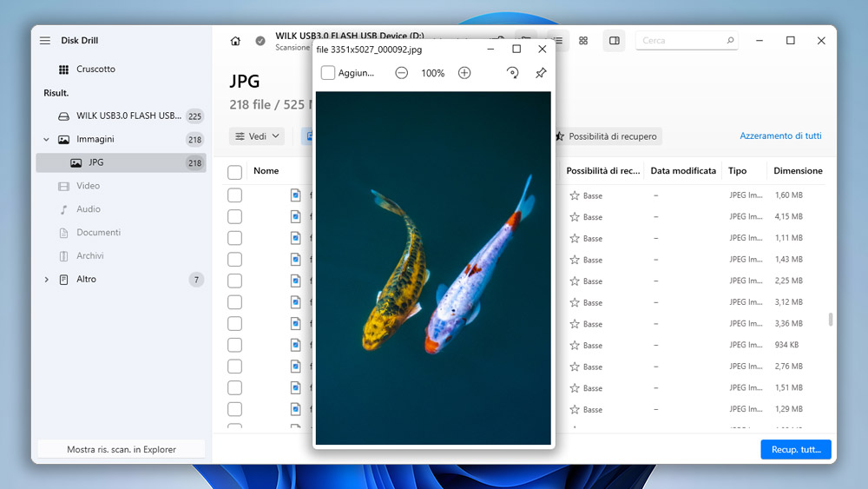The height and width of the screenshot is (489, 868).
Task: Click the file icon in the 3,12 MB row
Action: click(x=296, y=301)
